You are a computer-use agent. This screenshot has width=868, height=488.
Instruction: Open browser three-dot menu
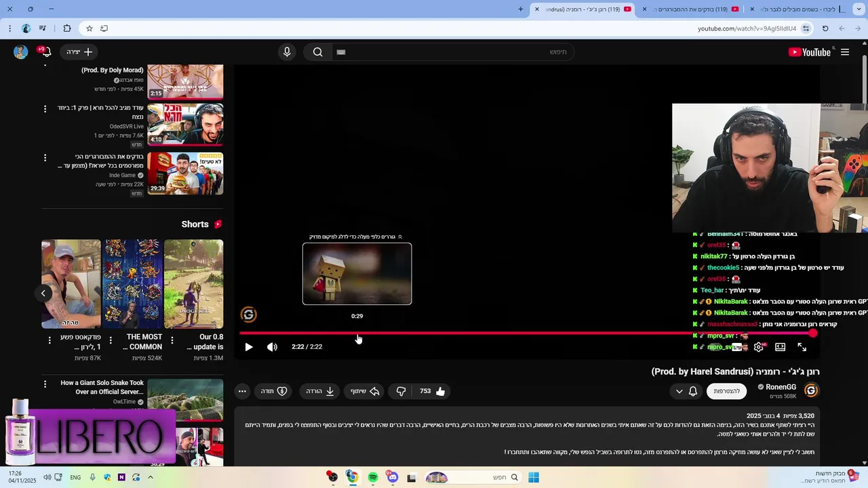click(x=9, y=28)
